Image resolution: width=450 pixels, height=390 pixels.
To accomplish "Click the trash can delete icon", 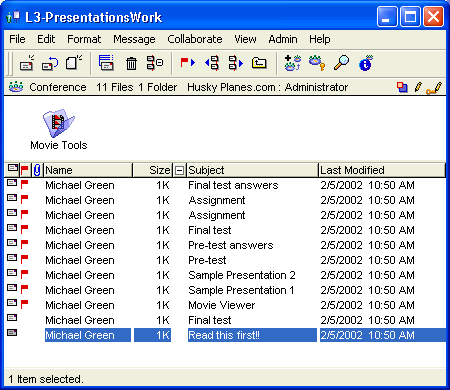I will coord(131,63).
